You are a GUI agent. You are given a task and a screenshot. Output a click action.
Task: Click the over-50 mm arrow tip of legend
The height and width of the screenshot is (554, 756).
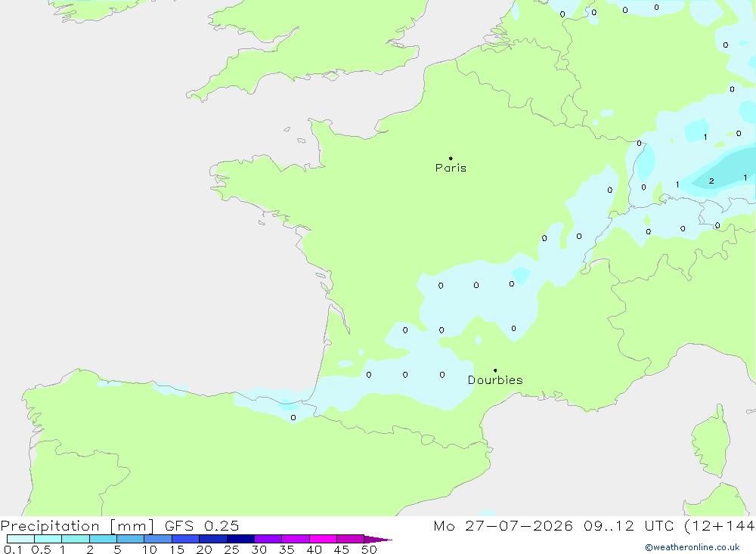point(379,540)
